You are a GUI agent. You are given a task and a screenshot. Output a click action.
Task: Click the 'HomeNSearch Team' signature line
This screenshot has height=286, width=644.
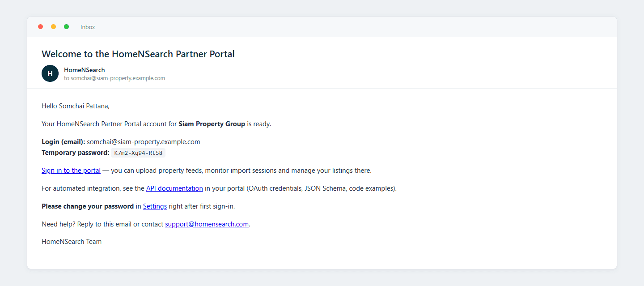(72, 242)
